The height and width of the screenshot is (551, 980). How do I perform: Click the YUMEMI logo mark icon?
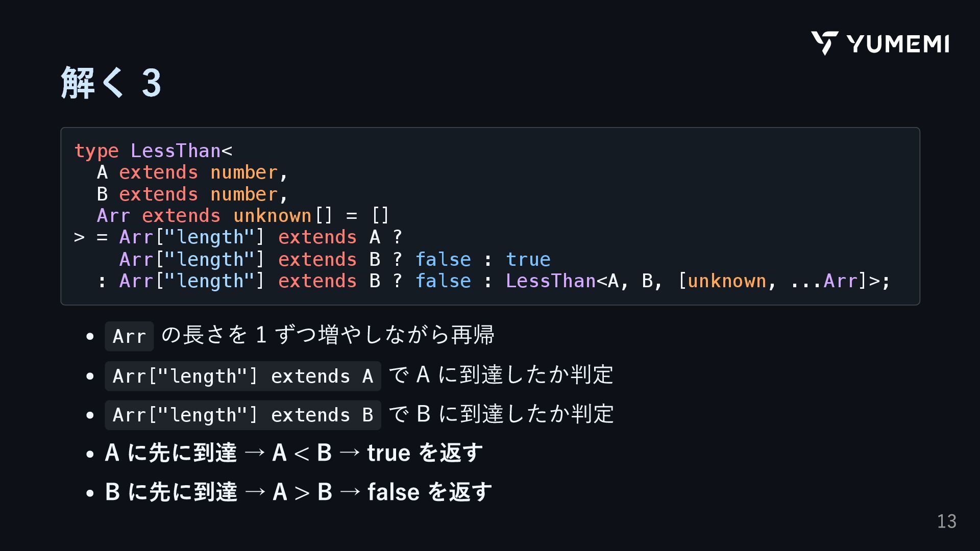824,43
